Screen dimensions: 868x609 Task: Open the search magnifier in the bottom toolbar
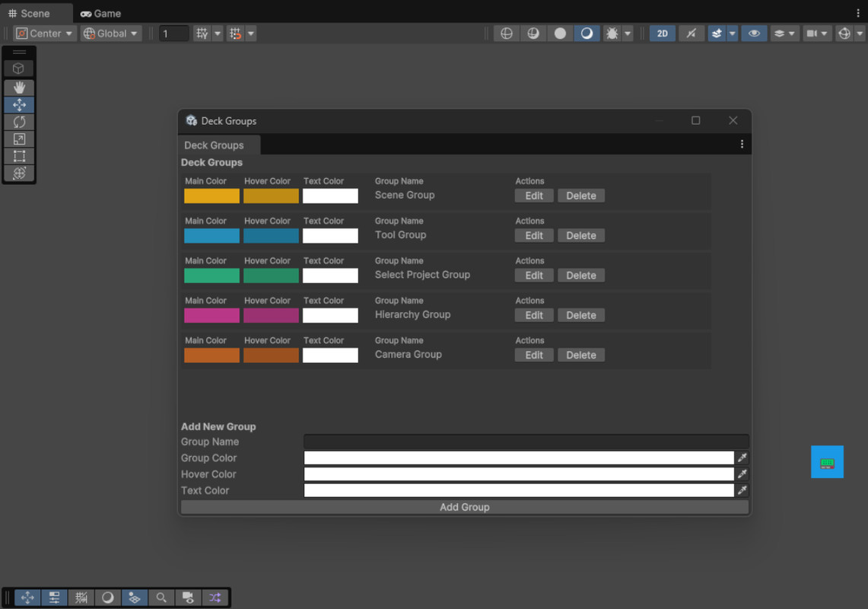pos(161,598)
